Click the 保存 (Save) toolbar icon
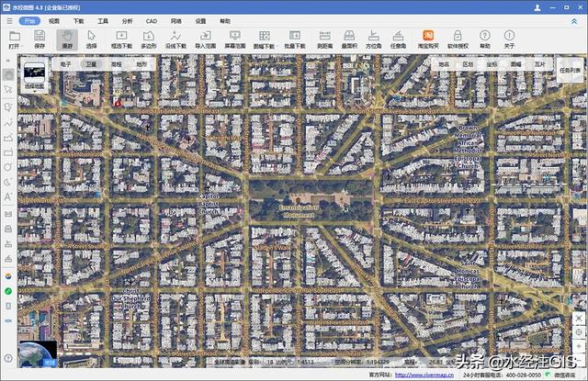 pyautogui.click(x=40, y=38)
